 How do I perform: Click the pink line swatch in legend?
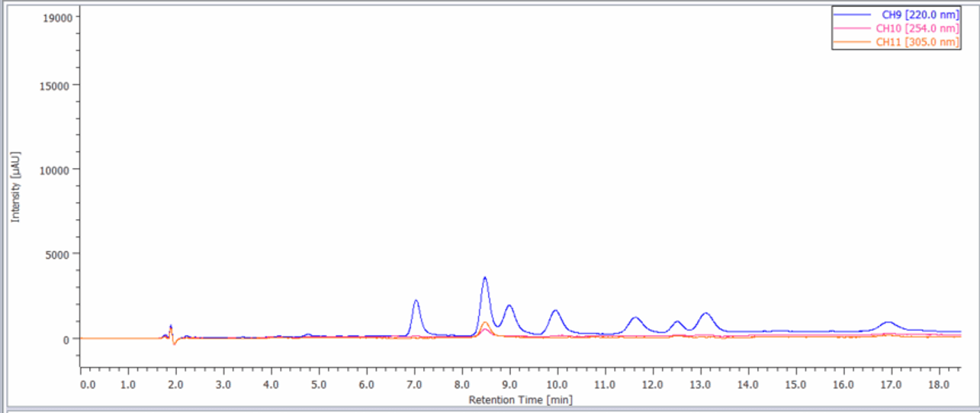[x=853, y=28]
